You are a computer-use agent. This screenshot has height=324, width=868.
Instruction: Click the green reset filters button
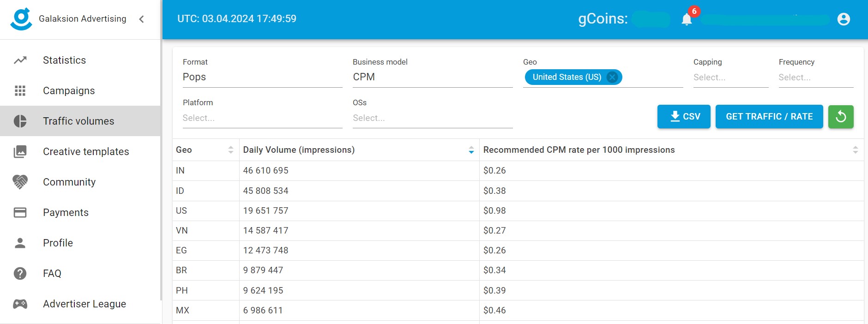tap(841, 116)
